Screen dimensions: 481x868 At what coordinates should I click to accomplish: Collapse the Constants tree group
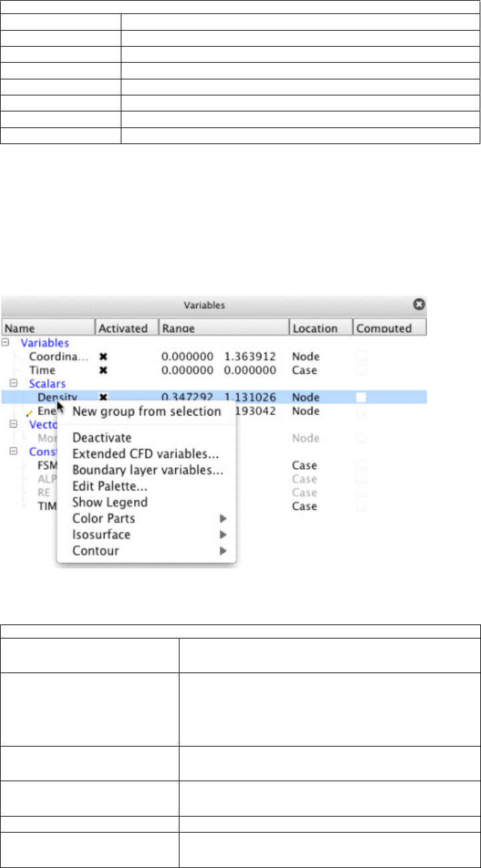pos(14,451)
